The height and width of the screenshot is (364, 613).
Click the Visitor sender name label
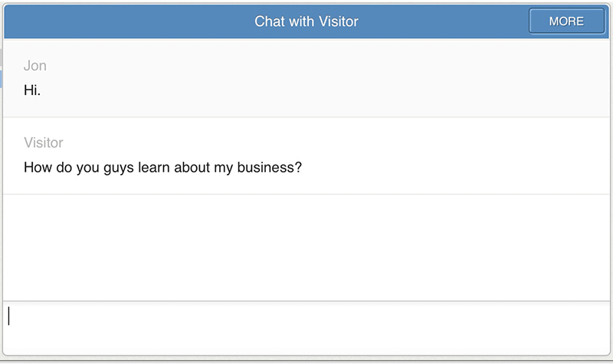tap(44, 143)
